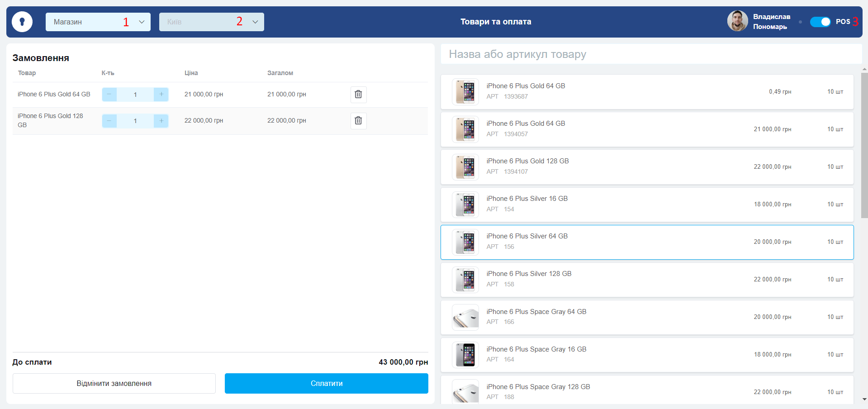Viewport: 868px width, 409px height.
Task: Click thumbnail of iPhone 6 Plus Silver 64 GB
Action: tap(465, 242)
